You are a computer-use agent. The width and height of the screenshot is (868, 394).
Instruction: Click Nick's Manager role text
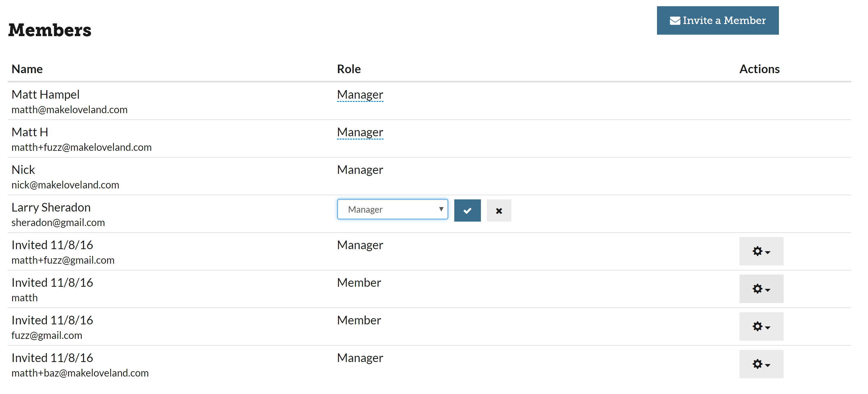click(360, 170)
